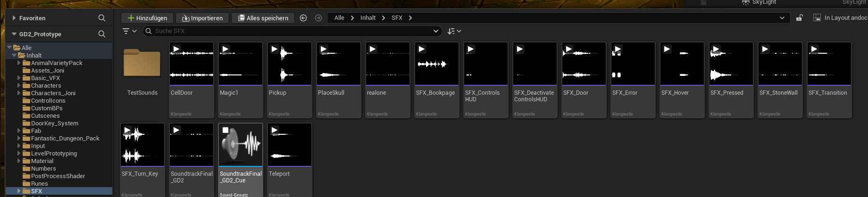Collapse the Inhalt tree node
Viewport: 868px width, 197px height.
pyautogui.click(x=14, y=55)
